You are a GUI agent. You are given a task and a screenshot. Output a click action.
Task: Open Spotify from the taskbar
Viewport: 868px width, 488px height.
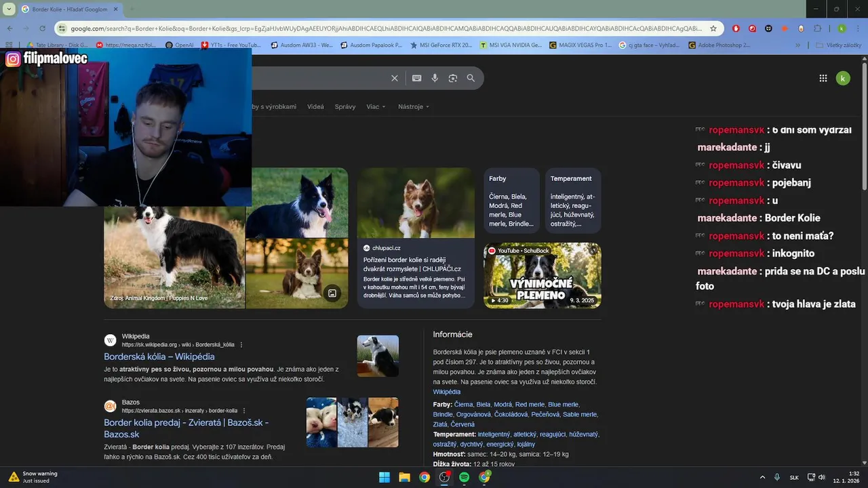coord(464,477)
